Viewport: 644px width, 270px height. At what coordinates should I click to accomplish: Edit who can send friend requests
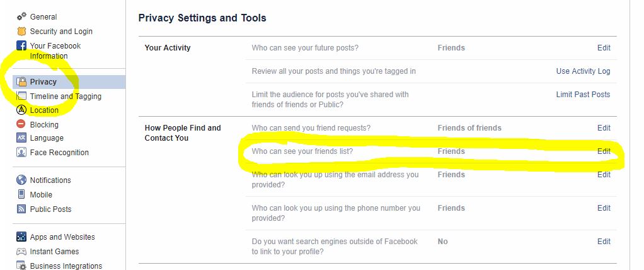tap(604, 128)
